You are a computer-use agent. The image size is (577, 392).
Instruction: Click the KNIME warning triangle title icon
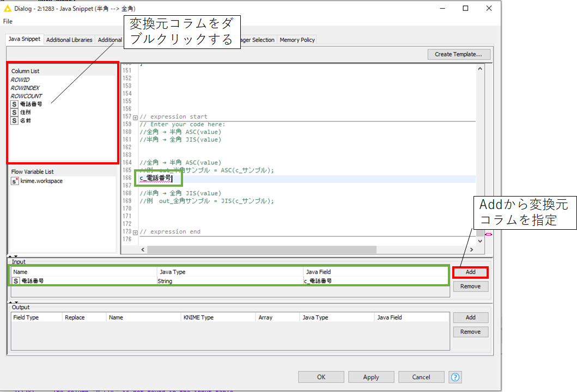(x=8, y=8)
